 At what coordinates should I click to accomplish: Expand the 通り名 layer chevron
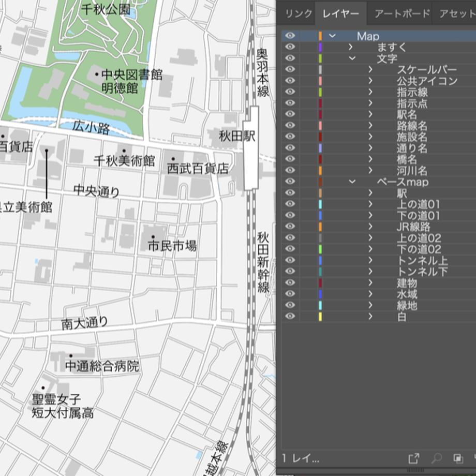click(370, 147)
